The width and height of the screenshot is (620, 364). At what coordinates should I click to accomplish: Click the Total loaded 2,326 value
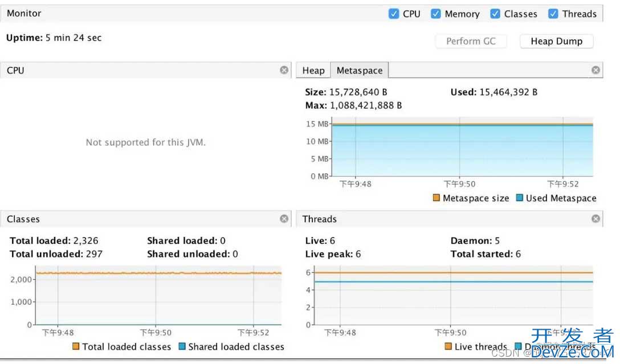86,241
